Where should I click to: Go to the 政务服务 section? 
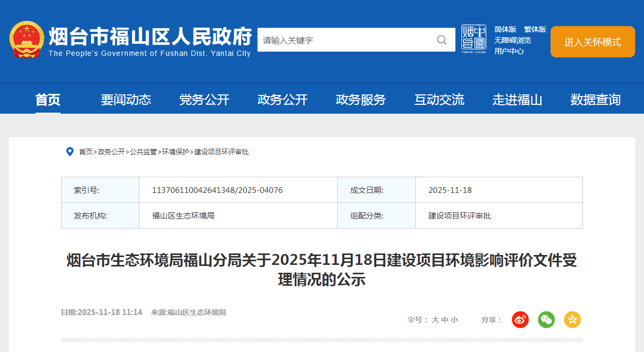(x=361, y=100)
